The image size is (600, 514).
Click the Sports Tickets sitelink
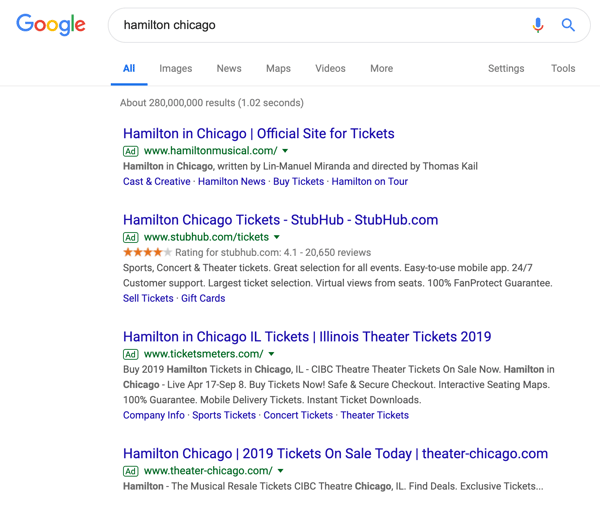click(224, 415)
